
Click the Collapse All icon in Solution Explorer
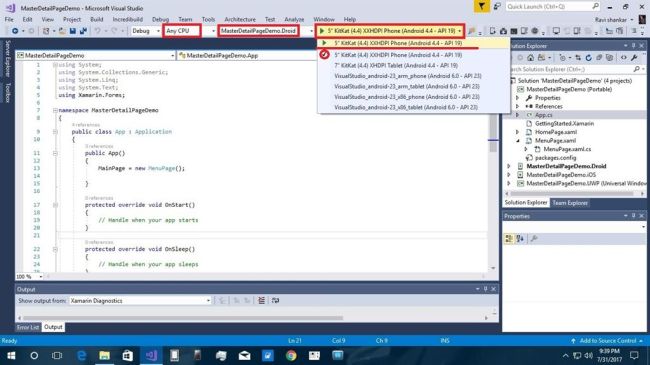599,58
